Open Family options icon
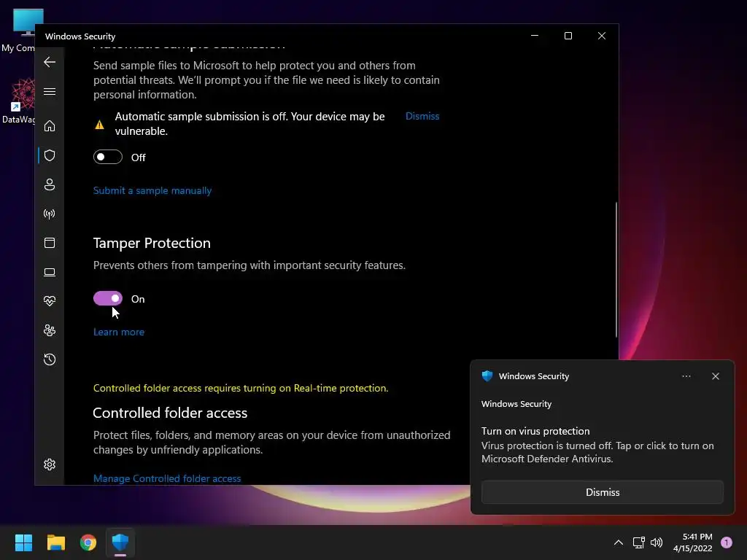 point(50,330)
